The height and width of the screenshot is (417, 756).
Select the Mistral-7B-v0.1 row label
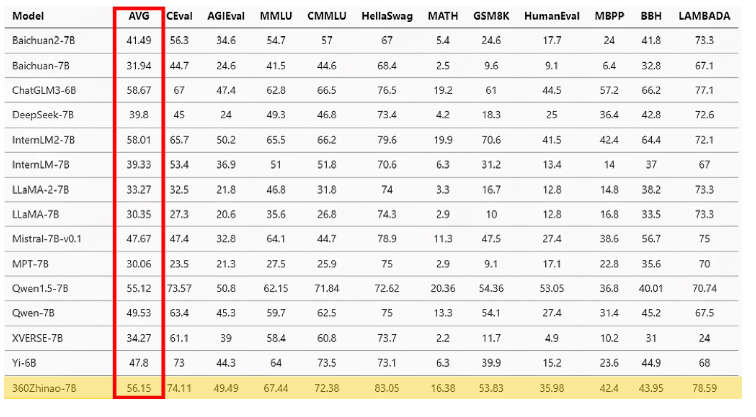pos(47,239)
